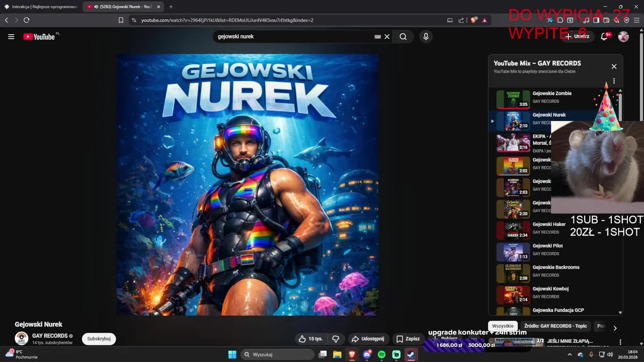Open Brave VPN shield icon
Image resolution: width=644 pixels, height=362 pixels.
pyautogui.click(x=626, y=20)
